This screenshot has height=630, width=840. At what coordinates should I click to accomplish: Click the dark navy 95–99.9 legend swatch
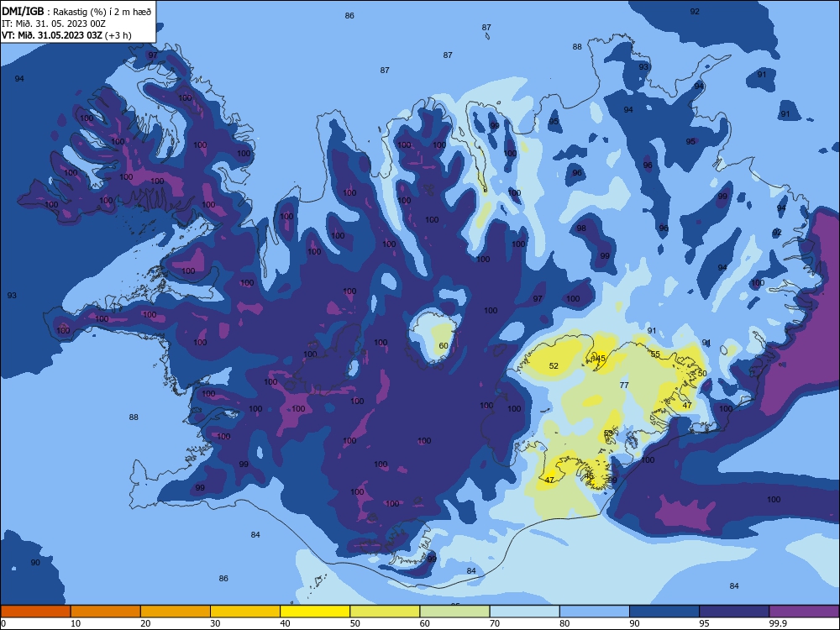coord(734,612)
